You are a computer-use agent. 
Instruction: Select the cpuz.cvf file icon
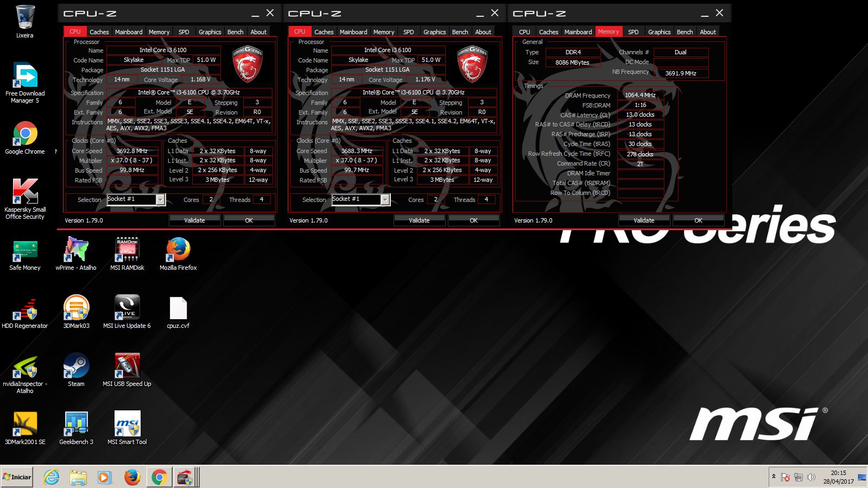[178, 312]
